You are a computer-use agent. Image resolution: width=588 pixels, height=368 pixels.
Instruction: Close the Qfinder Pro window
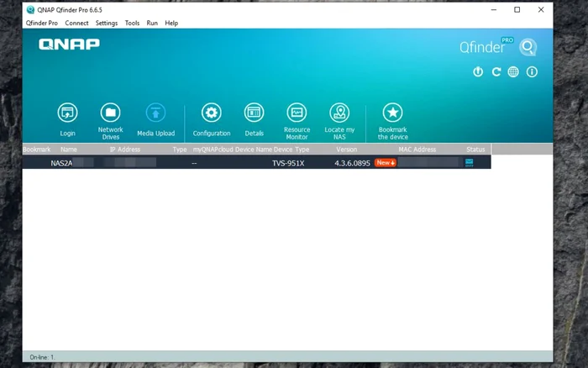click(x=541, y=10)
